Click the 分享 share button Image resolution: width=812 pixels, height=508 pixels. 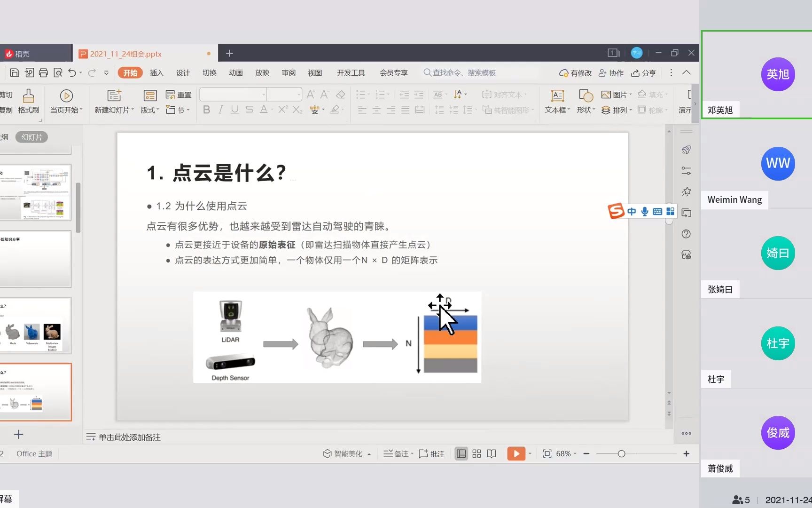(644, 72)
